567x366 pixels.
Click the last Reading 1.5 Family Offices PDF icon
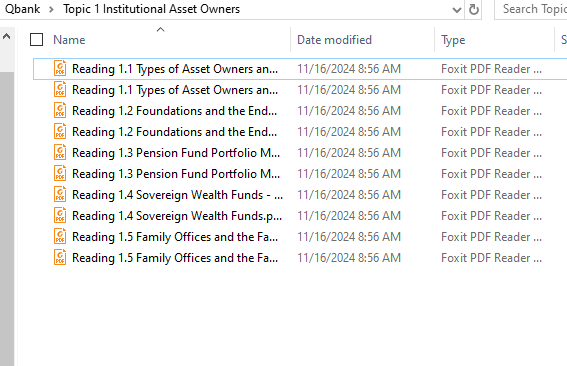60,257
